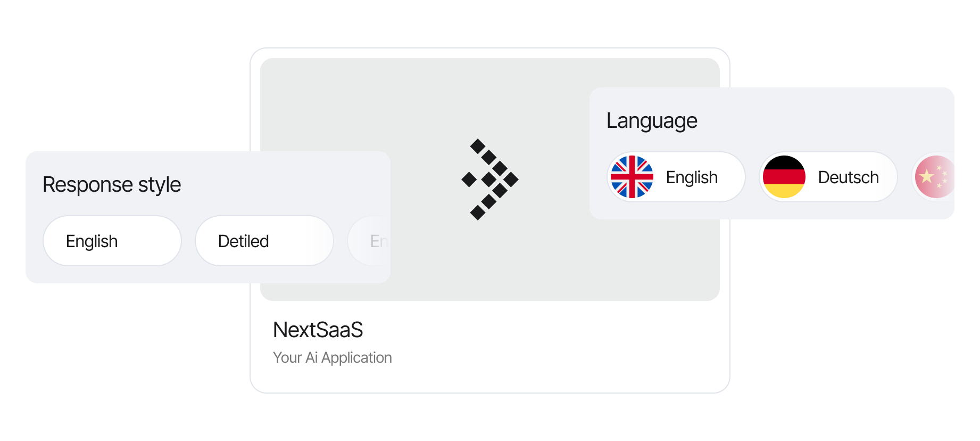980x441 pixels.
Task: Click the partially visible Chinese flag icon
Action: tap(935, 177)
